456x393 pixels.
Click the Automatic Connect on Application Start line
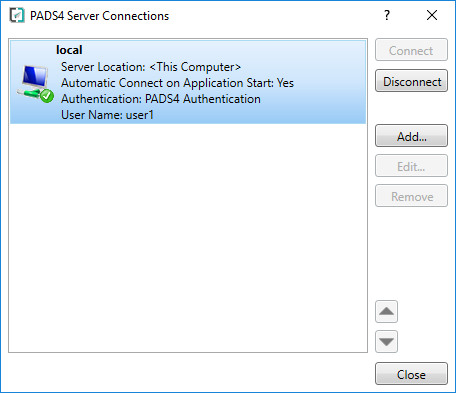pyautogui.click(x=177, y=83)
